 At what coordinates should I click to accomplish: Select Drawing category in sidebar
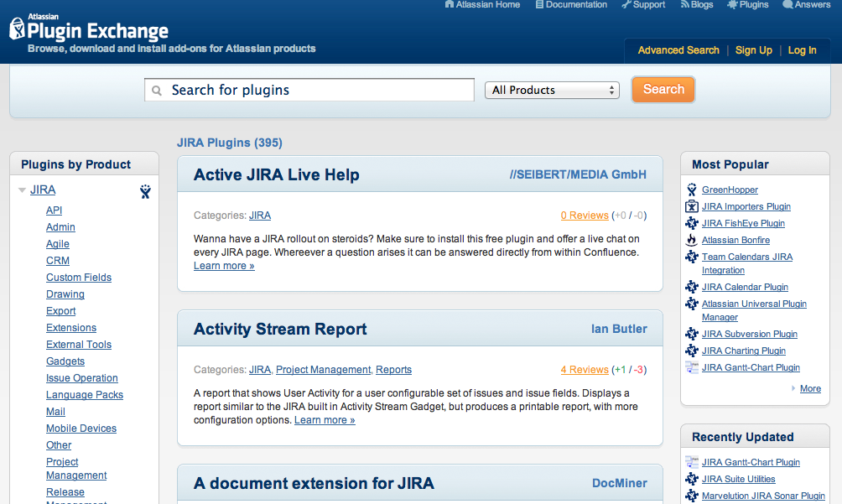tap(65, 294)
